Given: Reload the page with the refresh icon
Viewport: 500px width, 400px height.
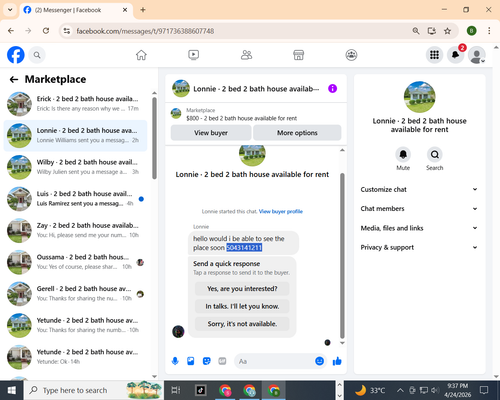Looking at the screenshot, I should click(x=46, y=31).
